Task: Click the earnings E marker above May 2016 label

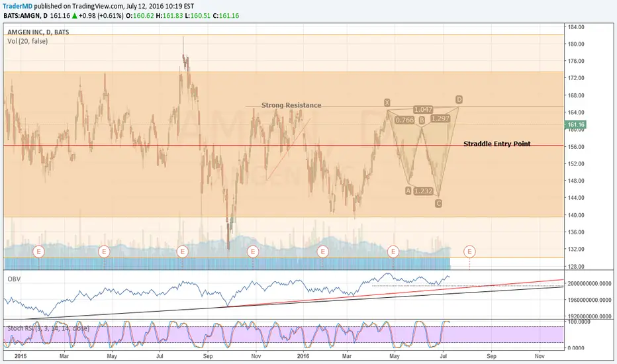Action: [393, 251]
